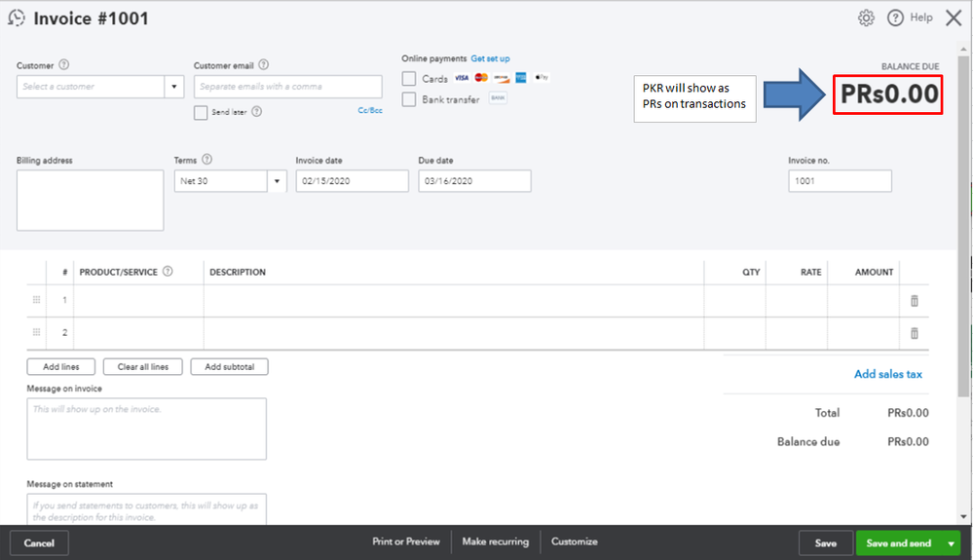Open the Cc/Bcc link
Image resolution: width=973 pixels, height=560 pixels.
370,110
